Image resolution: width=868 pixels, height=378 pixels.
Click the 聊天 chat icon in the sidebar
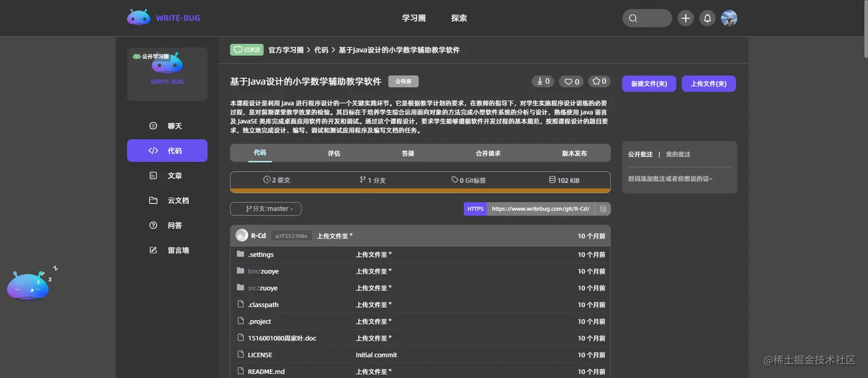153,126
